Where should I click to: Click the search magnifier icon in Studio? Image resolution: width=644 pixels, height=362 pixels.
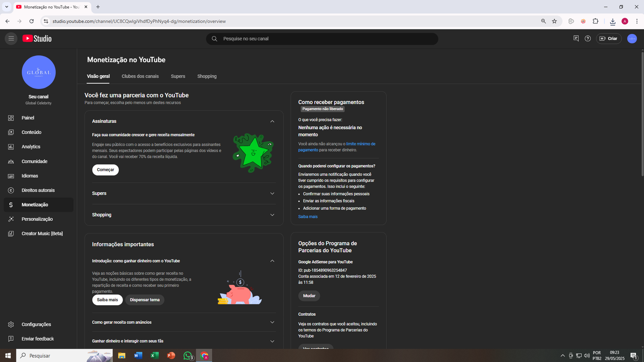point(215,39)
